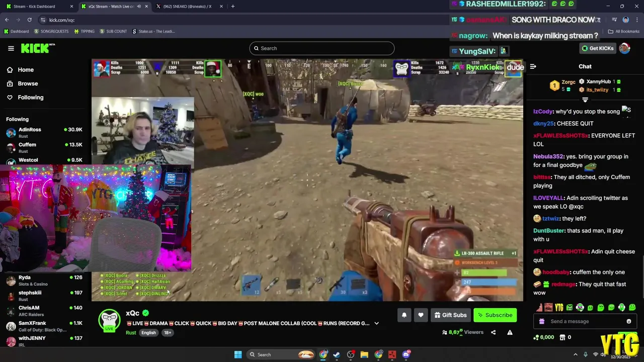Open File Explorer from the taskbar
644x362 pixels.
[x=364, y=354]
